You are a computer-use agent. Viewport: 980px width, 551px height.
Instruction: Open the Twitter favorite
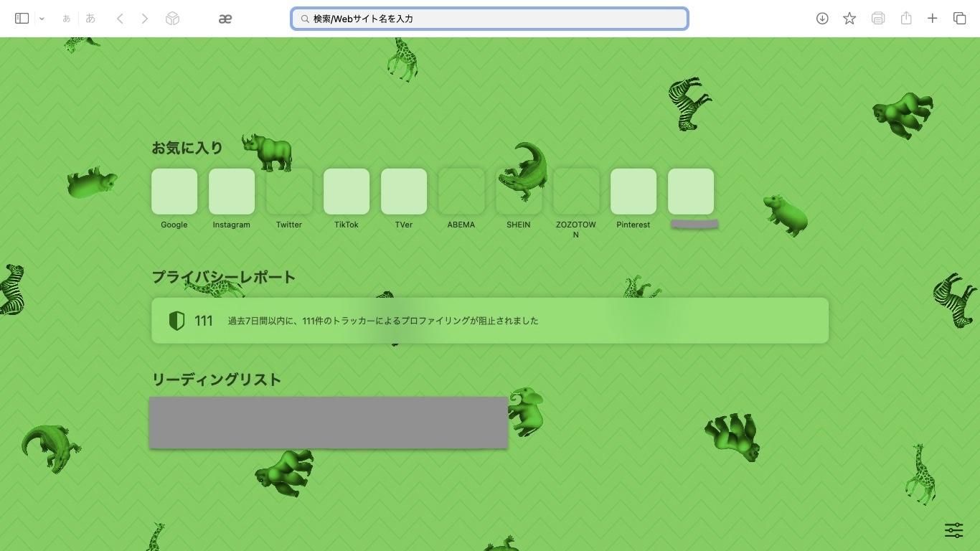(x=289, y=192)
